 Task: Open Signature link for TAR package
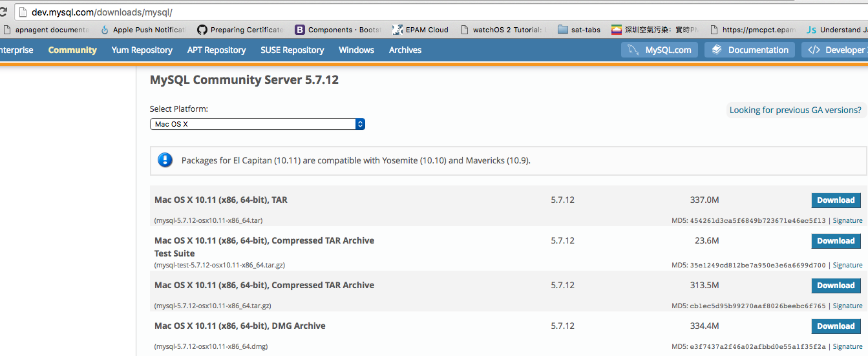[847, 220]
